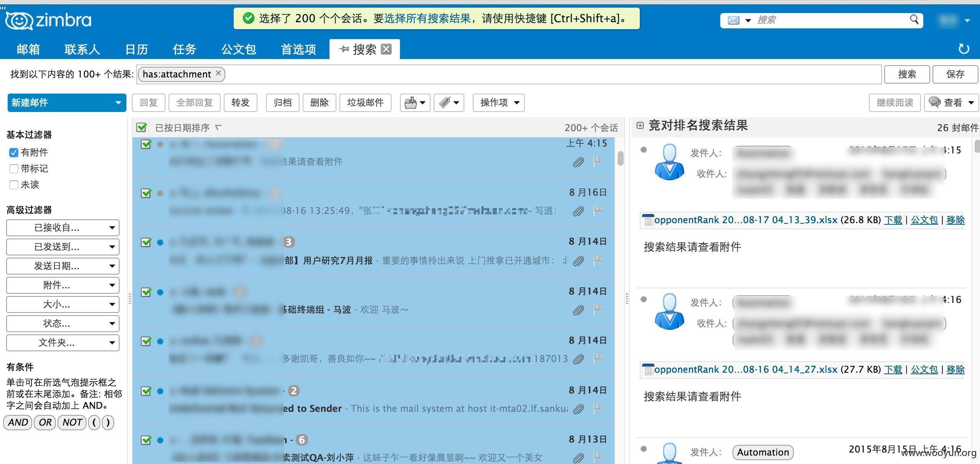Flag the 上午 4:15 conversation
This screenshot has width=980, height=464.
tap(598, 161)
